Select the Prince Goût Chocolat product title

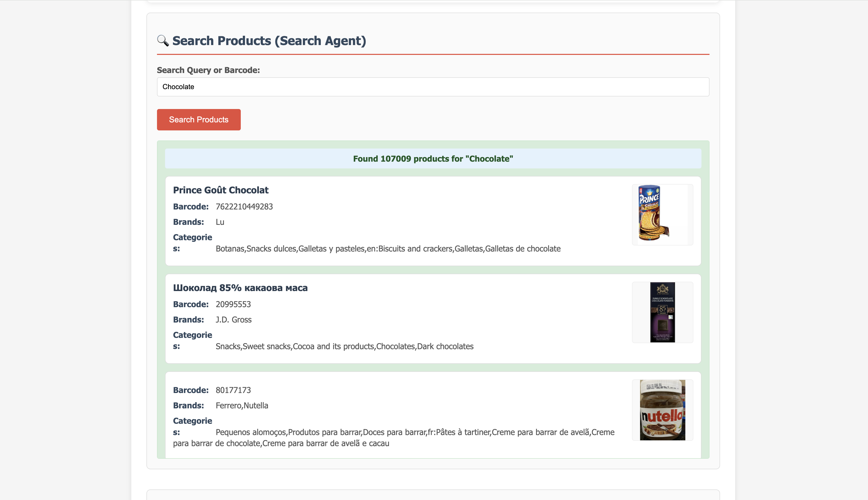coord(221,190)
